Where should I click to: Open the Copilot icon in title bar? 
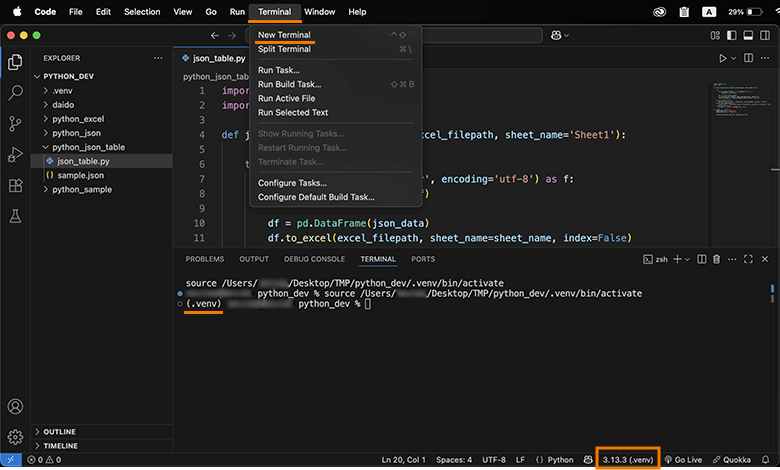tap(556, 35)
